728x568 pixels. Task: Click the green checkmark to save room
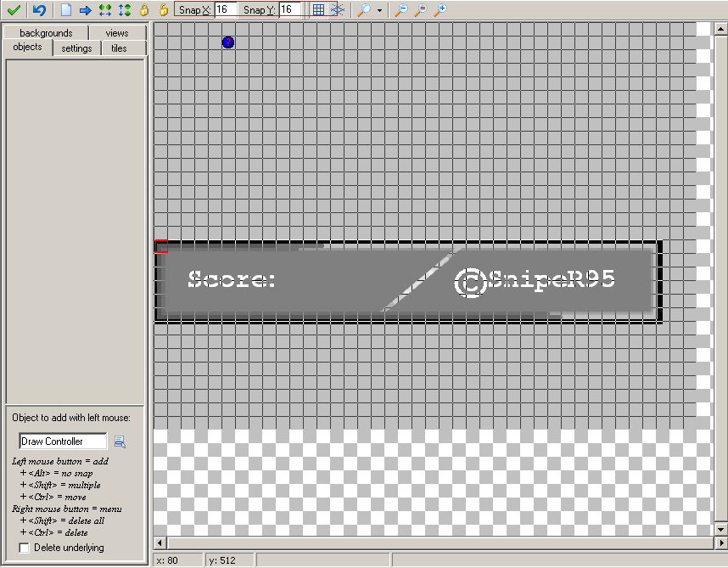(13, 10)
